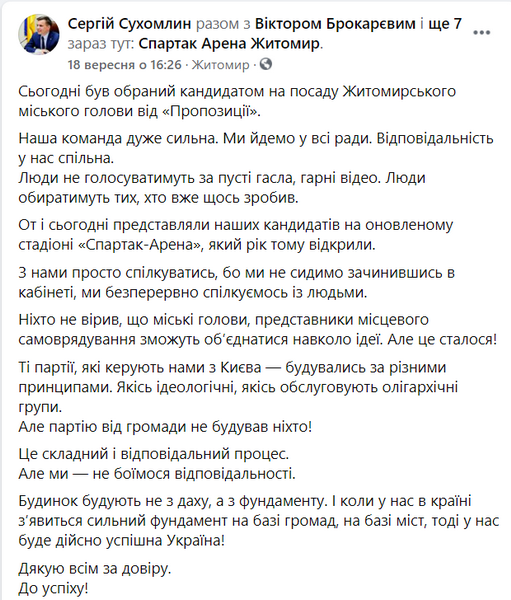This screenshot has height=600, width=511.
Task: Click the line 'Це складний і відповідальний процес.'
Action: [x=153, y=454]
